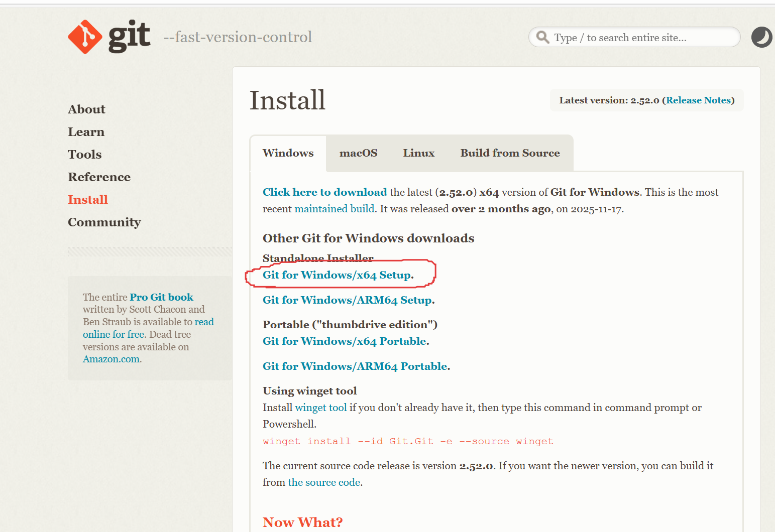Download Git for Windows/ARM64 Portable
The height and width of the screenshot is (532, 775).
coord(355,366)
